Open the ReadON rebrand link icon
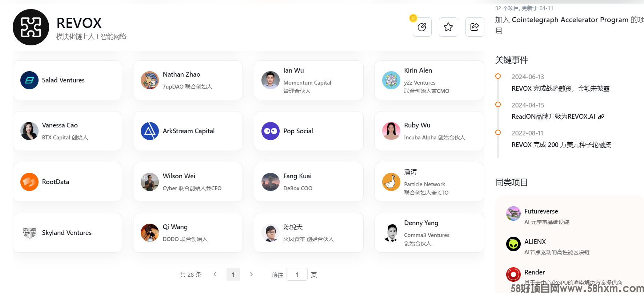644x293 pixels. pos(601,117)
